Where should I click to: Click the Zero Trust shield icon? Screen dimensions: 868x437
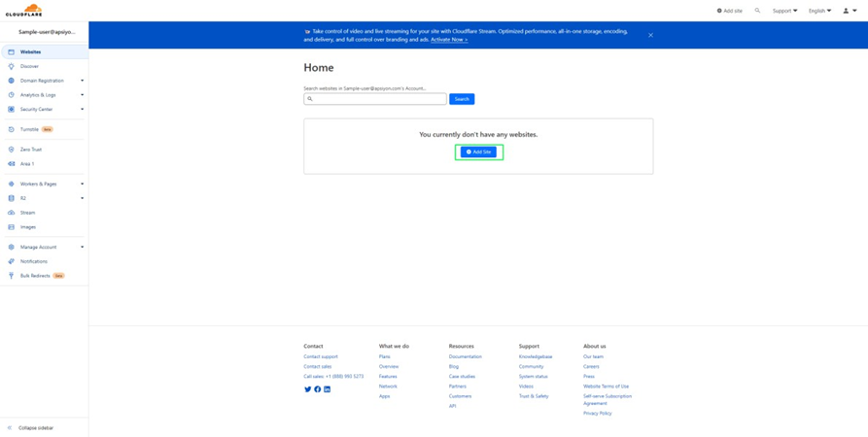tap(11, 150)
